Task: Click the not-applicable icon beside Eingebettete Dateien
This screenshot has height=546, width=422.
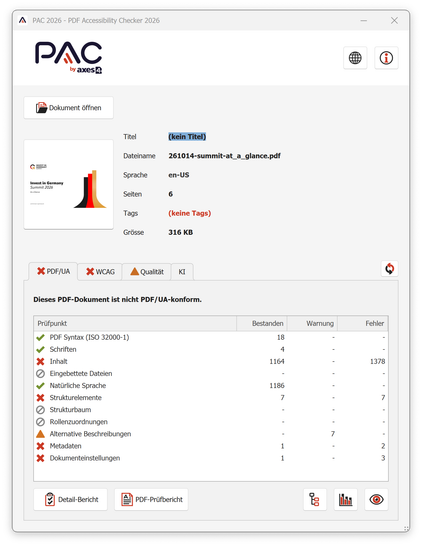Action: click(40, 373)
